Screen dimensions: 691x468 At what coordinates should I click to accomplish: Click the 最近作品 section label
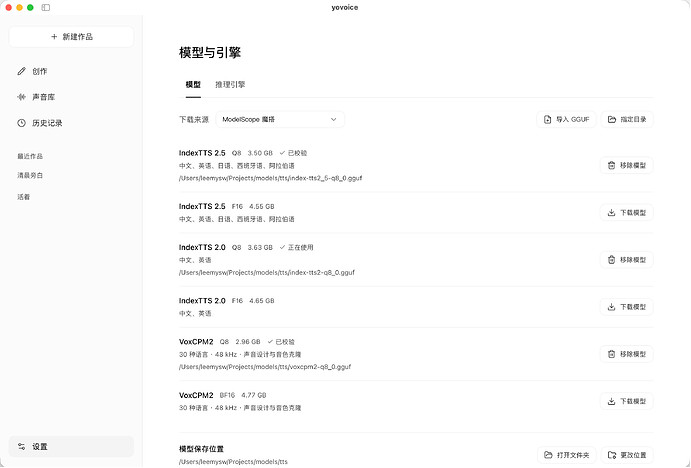30,156
